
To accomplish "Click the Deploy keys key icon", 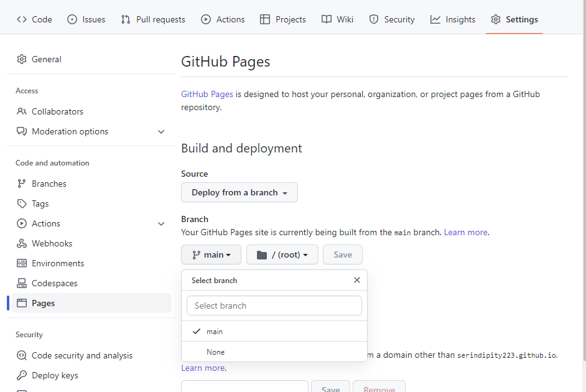I will click(x=22, y=375).
